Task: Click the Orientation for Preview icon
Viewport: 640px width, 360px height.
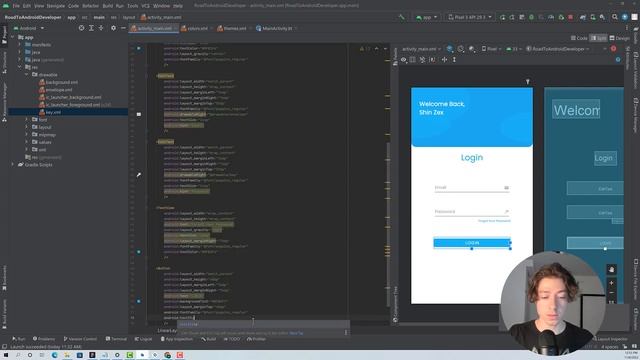Action: [x=460, y=49]
